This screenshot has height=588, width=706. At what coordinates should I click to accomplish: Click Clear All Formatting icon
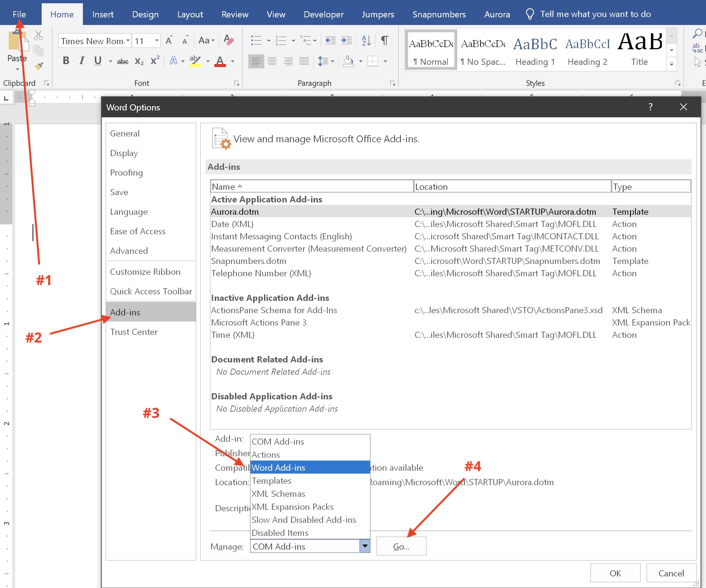229,40
